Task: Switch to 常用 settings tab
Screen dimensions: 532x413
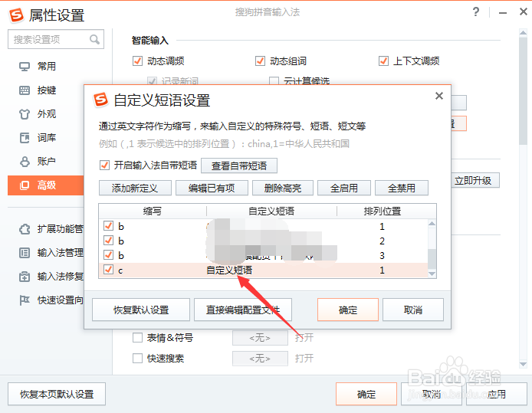Action: pos(47,67)
